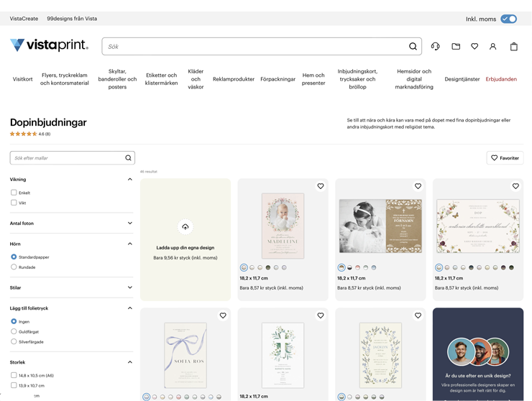Click the search magnifier in main search bar
Viewport: 532px width, 401px height.
(413, 47)
